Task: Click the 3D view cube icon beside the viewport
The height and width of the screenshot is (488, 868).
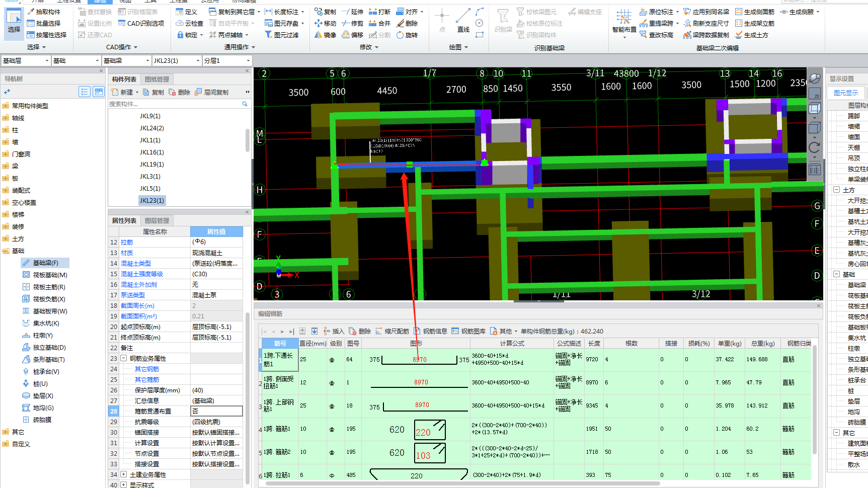Action: (815, 108)
